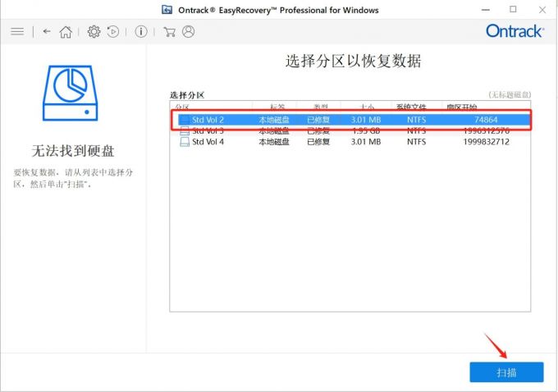Click the resume recovery circular arrow icon
Screen dimensions: 558x392
click(113, 32)
